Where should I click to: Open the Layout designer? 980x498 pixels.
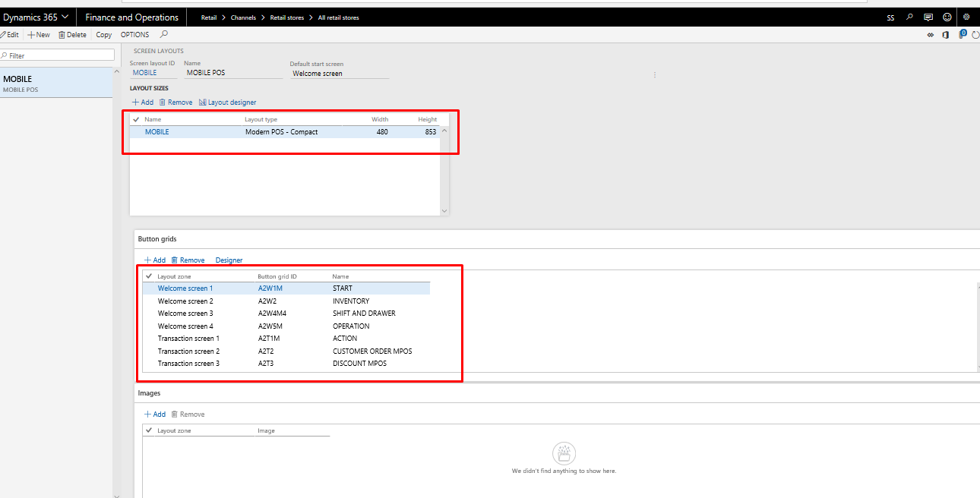pyautogui.click(x=227, y=102)
